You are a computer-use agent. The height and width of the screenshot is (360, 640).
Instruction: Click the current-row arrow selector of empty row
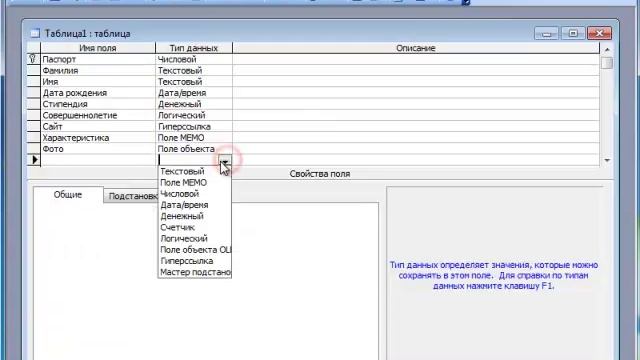[33, 160]
